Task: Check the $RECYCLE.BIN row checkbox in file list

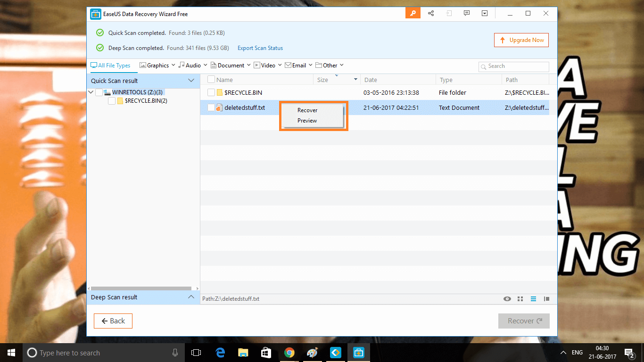Action: [211, 92]
